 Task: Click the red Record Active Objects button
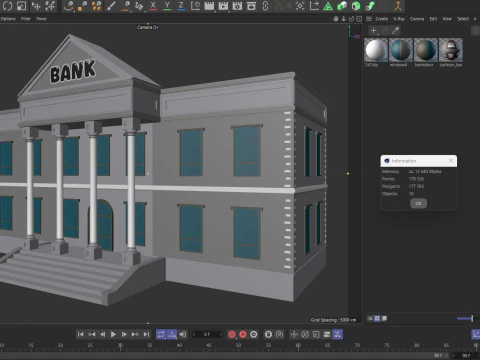tap(232, 334)
